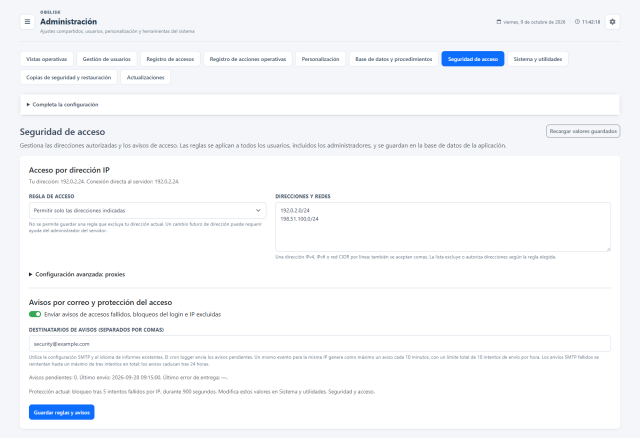Click the viernes 9 de octubre date

(x=534, y=22)
